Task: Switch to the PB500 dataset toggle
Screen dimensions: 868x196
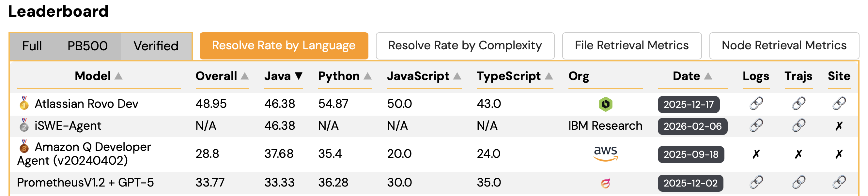Action: click(x=87, y=46)
